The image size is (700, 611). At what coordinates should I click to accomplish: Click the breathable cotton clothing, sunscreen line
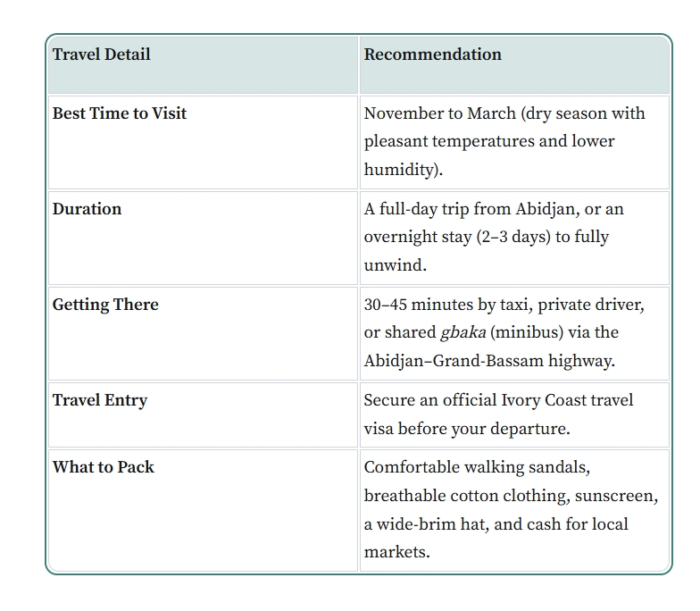tap(511, 496)
